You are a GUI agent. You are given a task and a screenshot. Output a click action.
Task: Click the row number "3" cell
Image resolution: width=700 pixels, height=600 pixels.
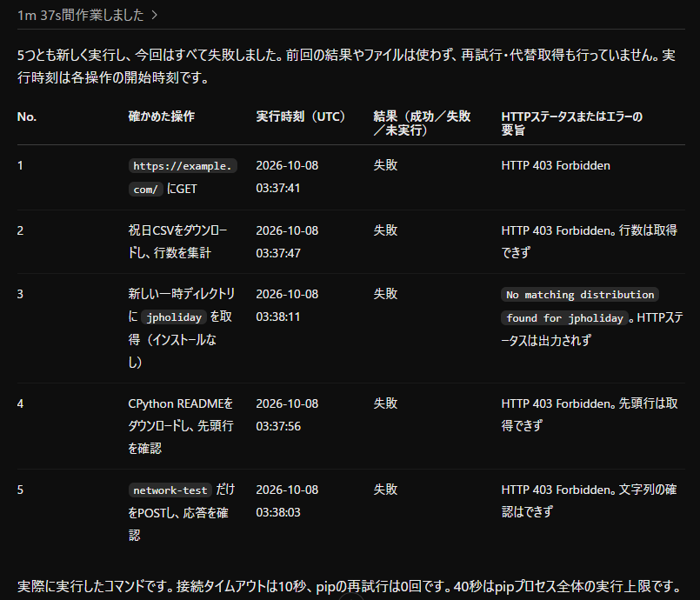click(x=20, y=294)
